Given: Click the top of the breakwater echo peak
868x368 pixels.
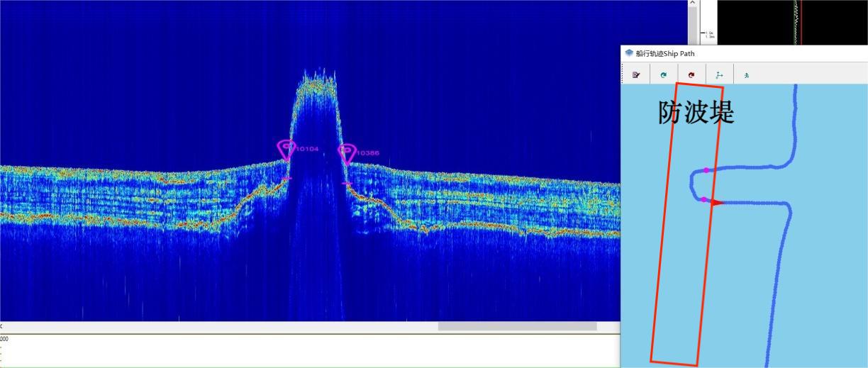Looking at the screenshot, I should point(316,78).
